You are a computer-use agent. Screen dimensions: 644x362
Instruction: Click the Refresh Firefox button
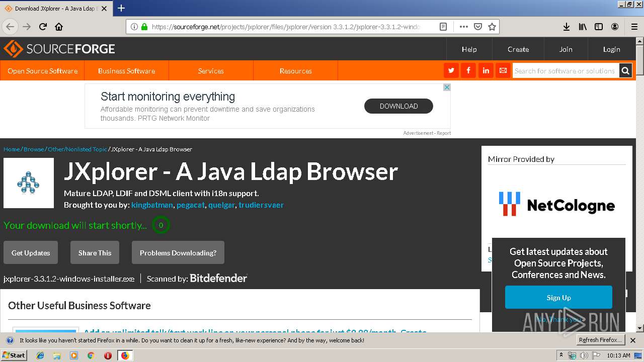tap(600, 340)
